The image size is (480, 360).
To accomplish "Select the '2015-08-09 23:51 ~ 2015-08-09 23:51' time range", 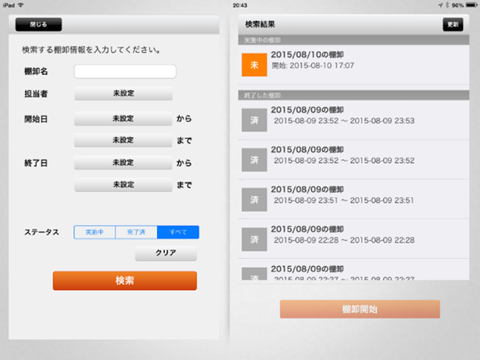I will click(344, 200).
